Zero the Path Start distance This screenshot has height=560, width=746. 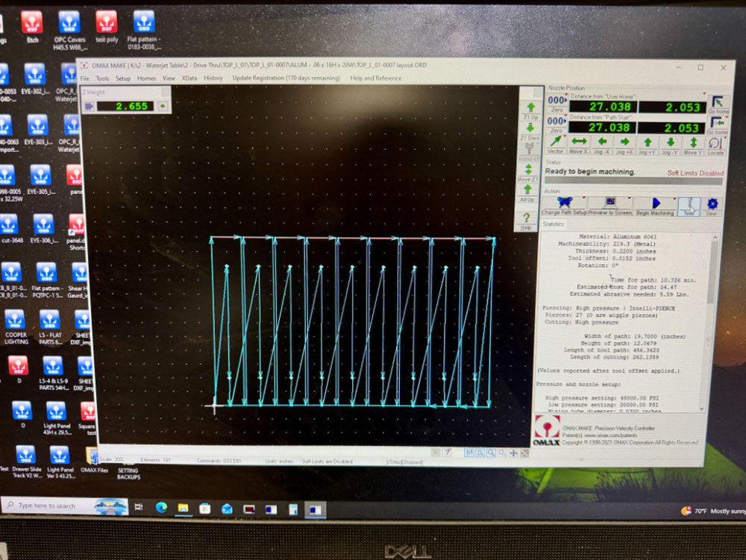(x=557, y=124)
